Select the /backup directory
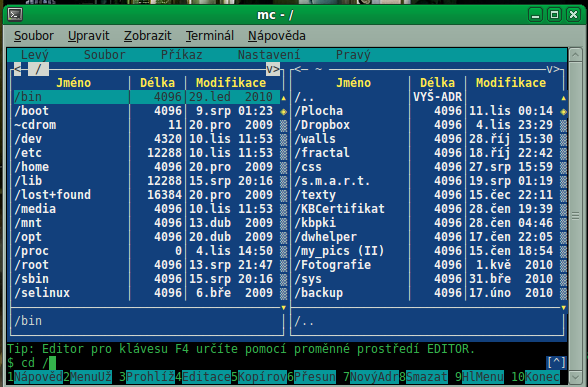The height and width of the screenshot is (387, 588). click(x=427, y=293)
